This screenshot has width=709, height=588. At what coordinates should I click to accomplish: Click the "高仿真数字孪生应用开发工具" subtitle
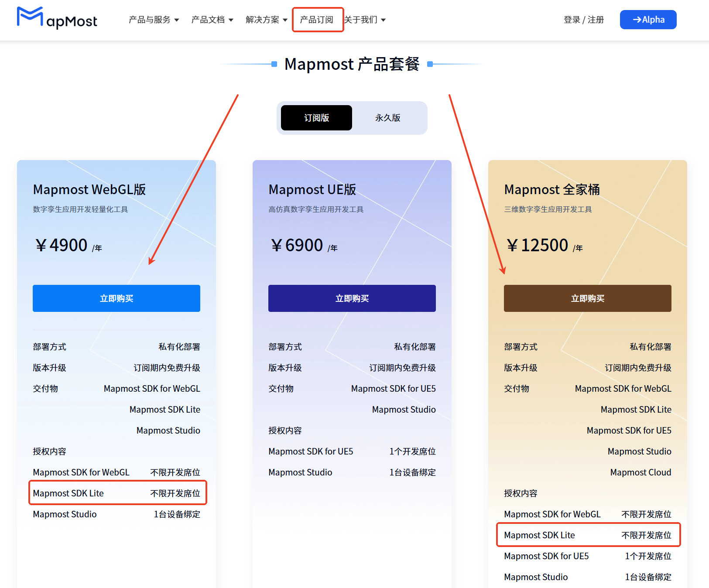pyautogui.click(x=316, y=209)
